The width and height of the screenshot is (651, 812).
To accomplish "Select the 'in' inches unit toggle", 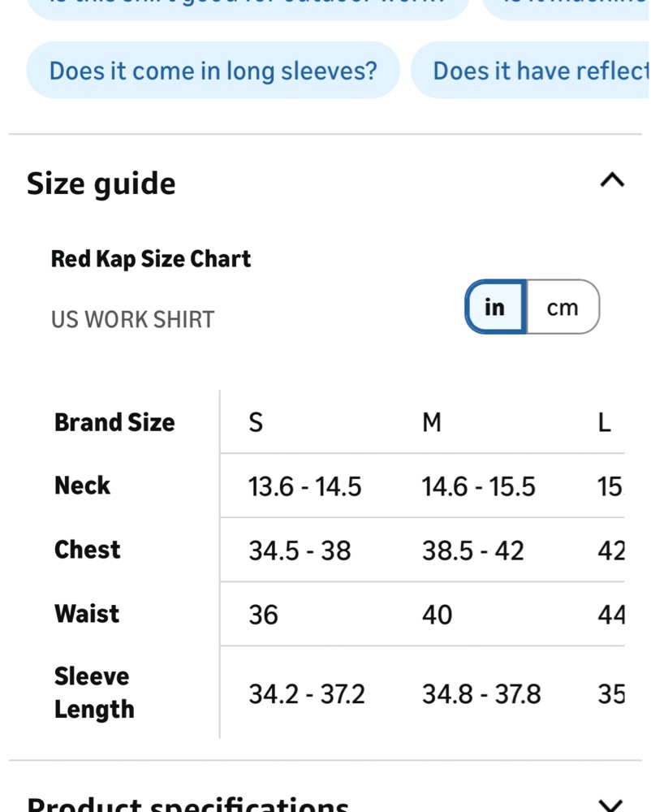I will (x=495, y=307).
